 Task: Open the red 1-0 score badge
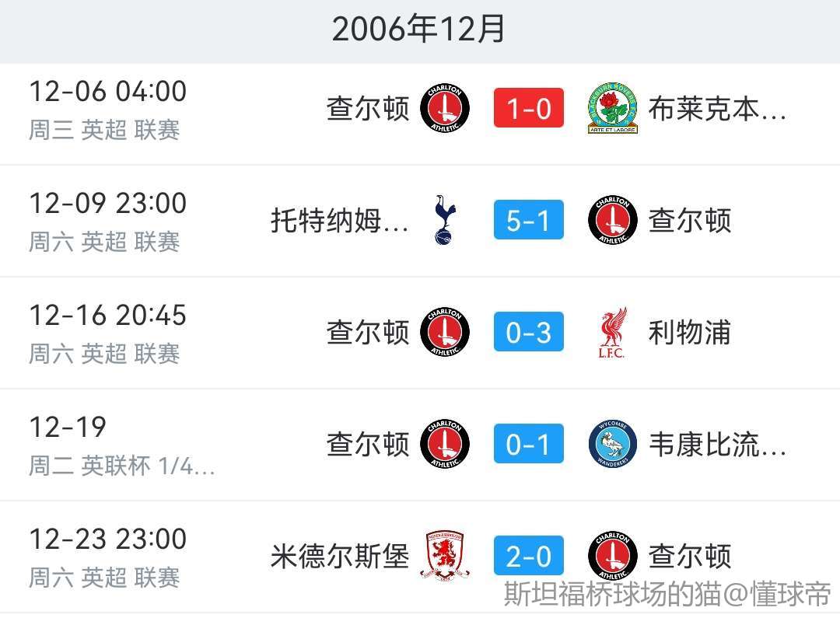[528, 109]
